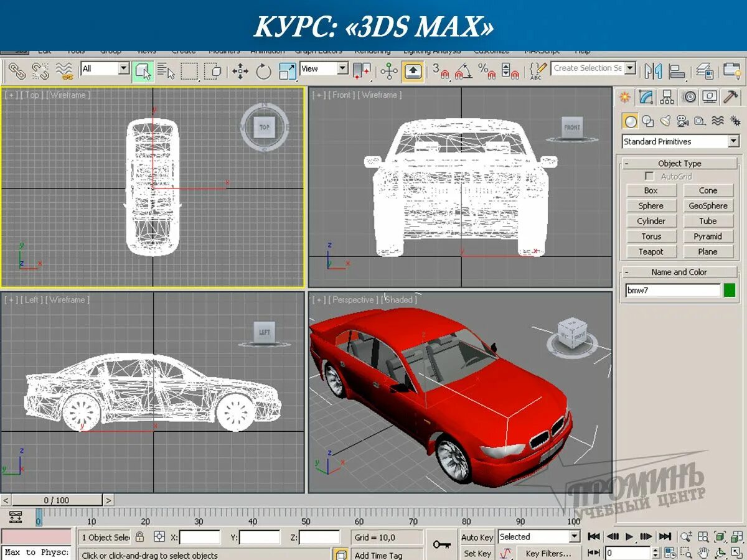Toggle the Auto Key button
Screen dimensions: 747x560
tap(477, 538)
